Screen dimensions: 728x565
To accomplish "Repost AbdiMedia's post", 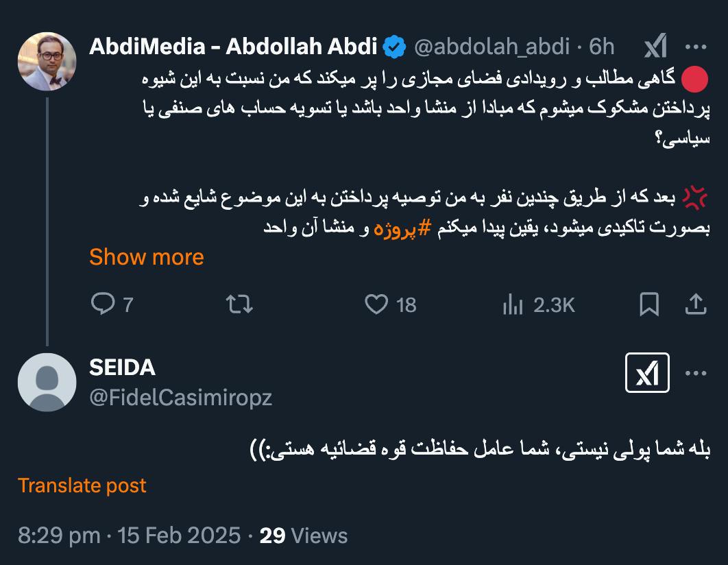I will coord(239,304).
